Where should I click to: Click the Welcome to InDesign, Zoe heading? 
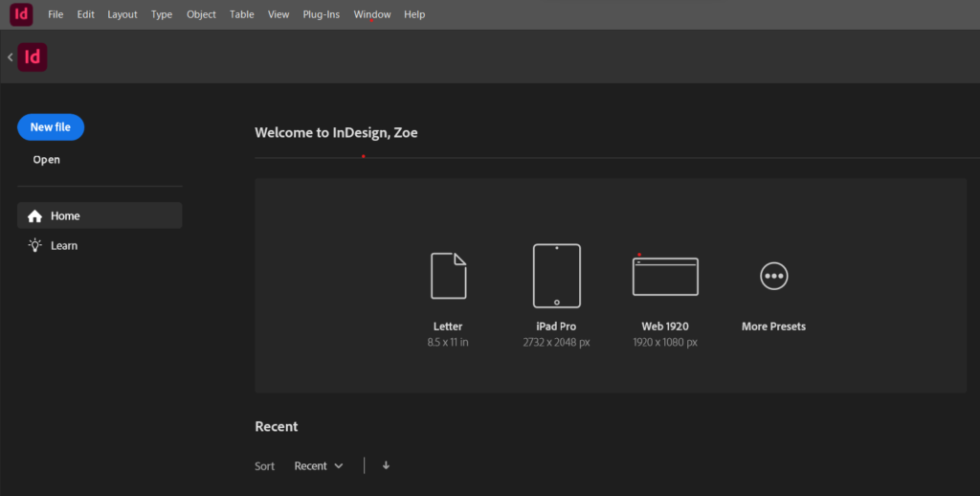click(336, 132)
